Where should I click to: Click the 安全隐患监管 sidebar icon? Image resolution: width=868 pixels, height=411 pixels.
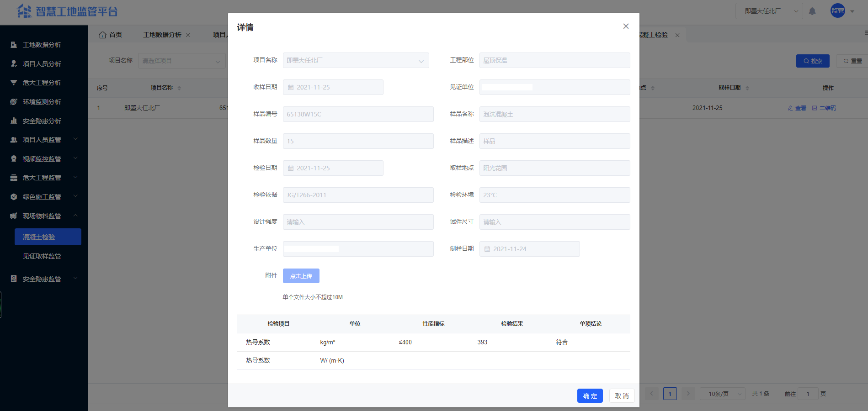14,279
